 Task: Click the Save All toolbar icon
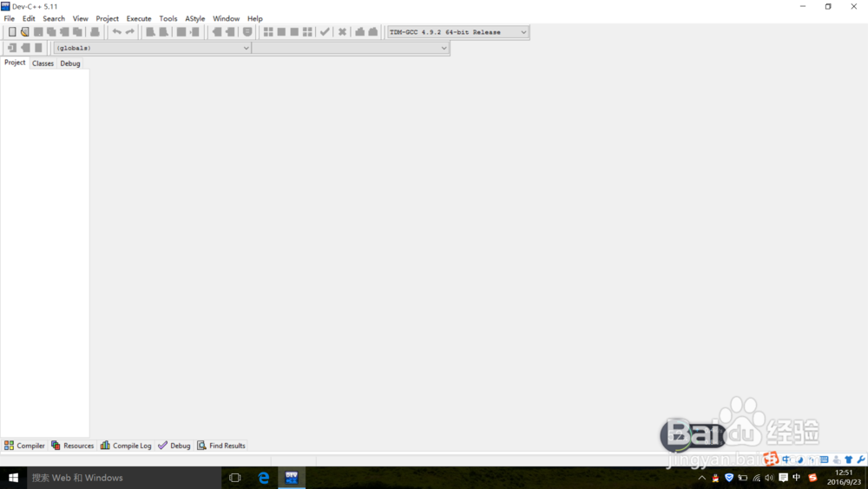pyautogui.click(x=51, y=32)
